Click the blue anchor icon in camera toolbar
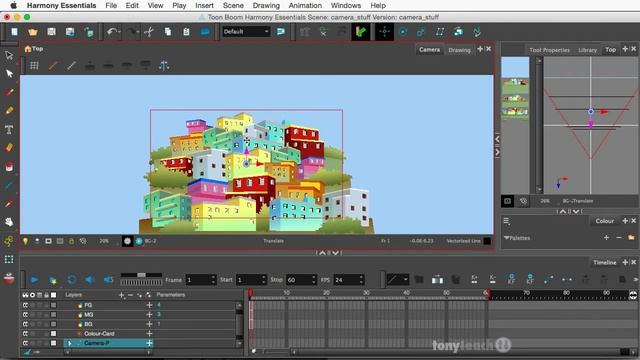The height and width of the screenshot is (360, 640). click(164, 65)
